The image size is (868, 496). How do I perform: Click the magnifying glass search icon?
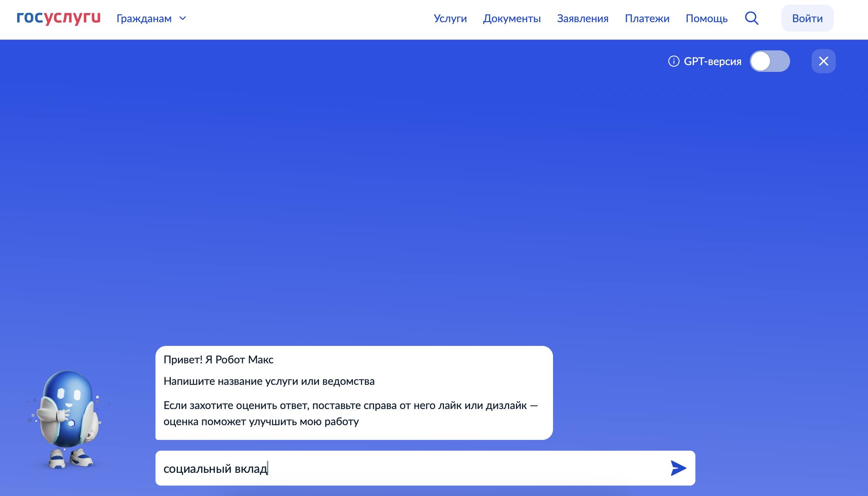click(x=751, y=18)
